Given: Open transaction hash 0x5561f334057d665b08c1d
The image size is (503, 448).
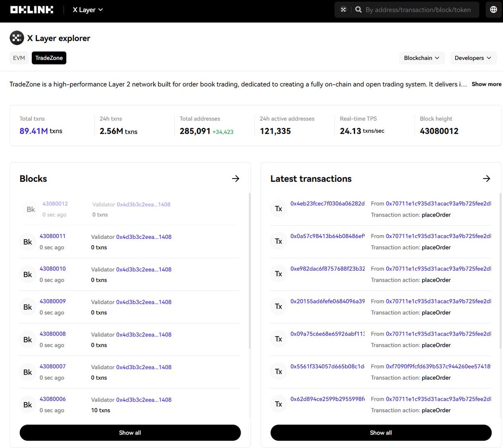Looking at the screenshot, I should coord(327,366).
